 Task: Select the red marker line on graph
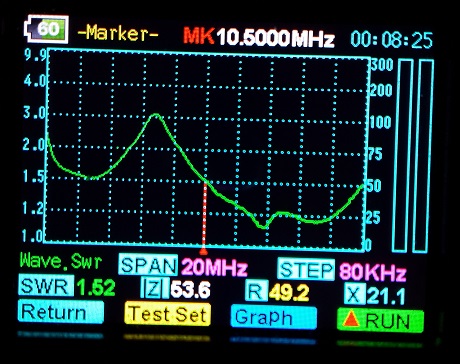(205, 217)
